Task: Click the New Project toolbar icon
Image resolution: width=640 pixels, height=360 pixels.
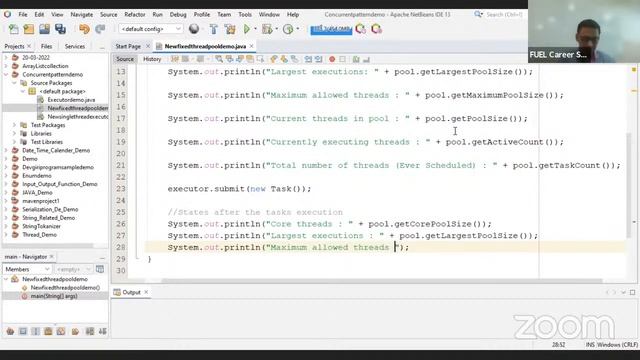Action: pos(29,29)
